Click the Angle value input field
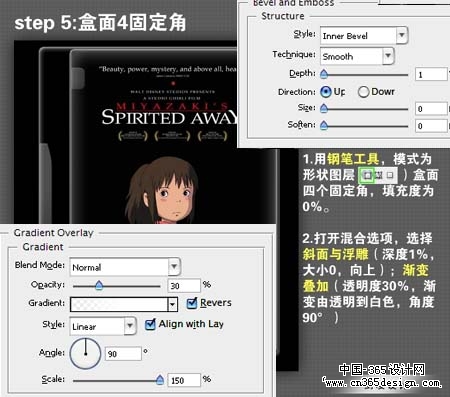Image resolution: width=450 pixels, height=397 pixels. [123, 354]
